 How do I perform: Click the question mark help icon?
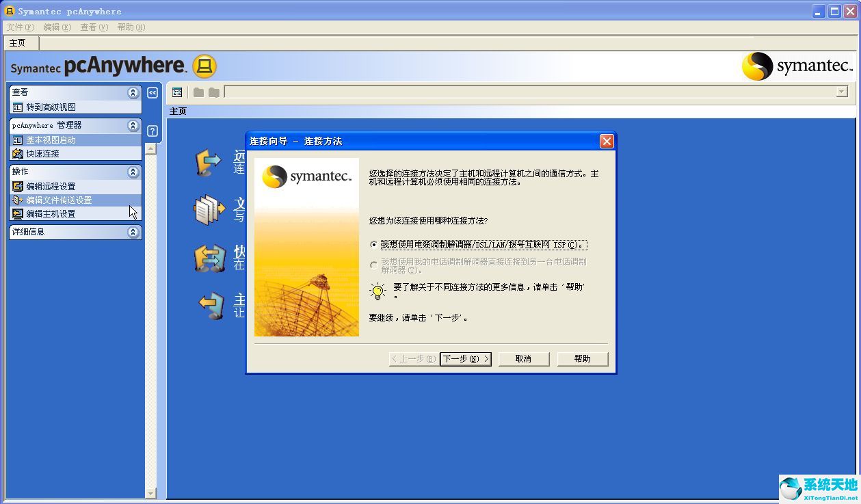[x=153, y=131]
